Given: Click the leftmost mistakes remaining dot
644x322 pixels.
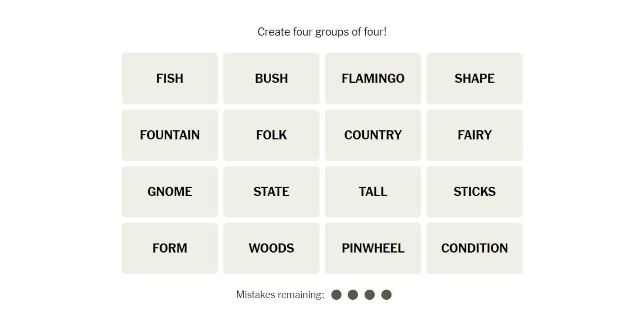Looking at the screenshot, I should point(336,295).
